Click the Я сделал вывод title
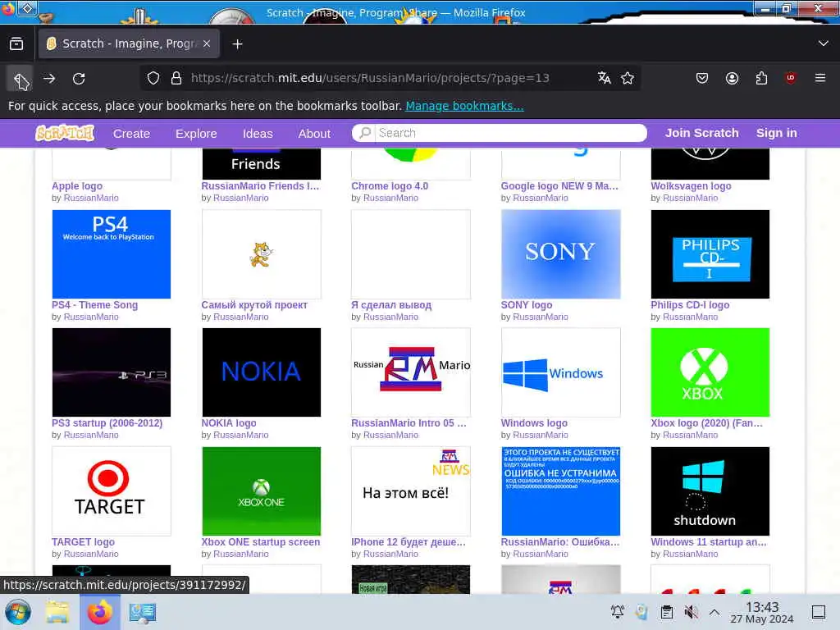The image size is (840, 630). (391, 305)
